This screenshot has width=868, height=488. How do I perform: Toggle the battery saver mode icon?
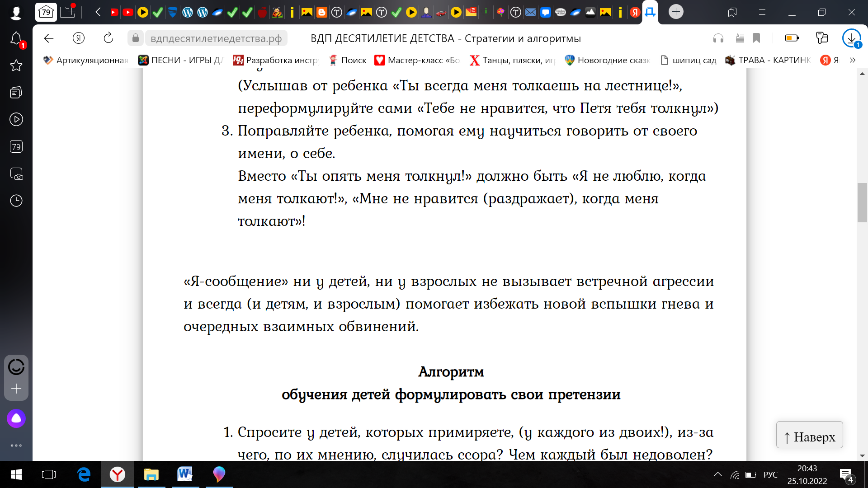pyautogui.click(x=792, y=38)
